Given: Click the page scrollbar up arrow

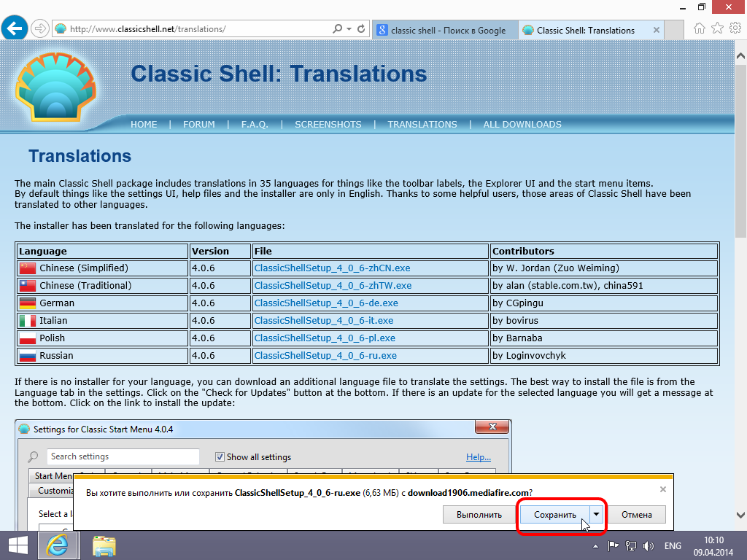Looking at the screenshot, I should click(x=740, y=55).
